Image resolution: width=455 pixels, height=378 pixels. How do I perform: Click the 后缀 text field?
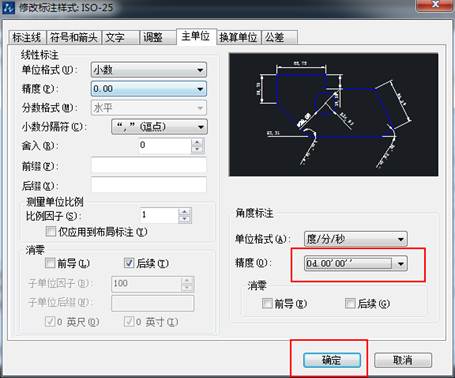(x=149, y=184)
